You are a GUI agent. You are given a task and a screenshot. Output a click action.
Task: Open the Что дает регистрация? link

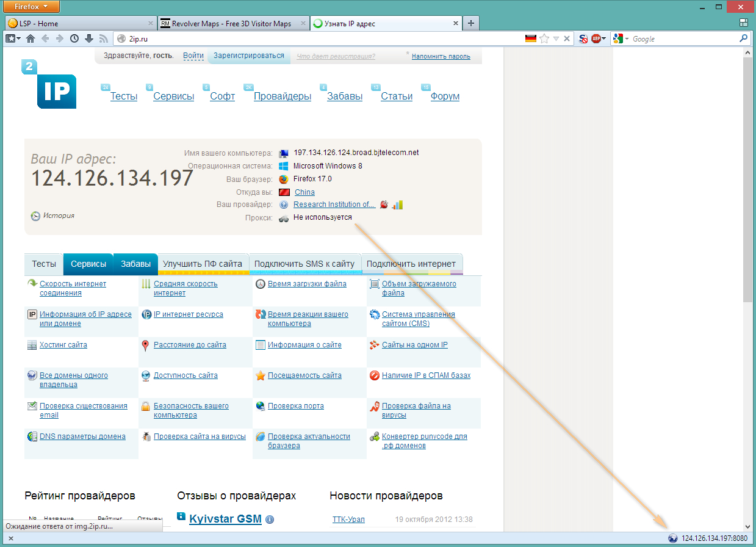tap(336, 56)
